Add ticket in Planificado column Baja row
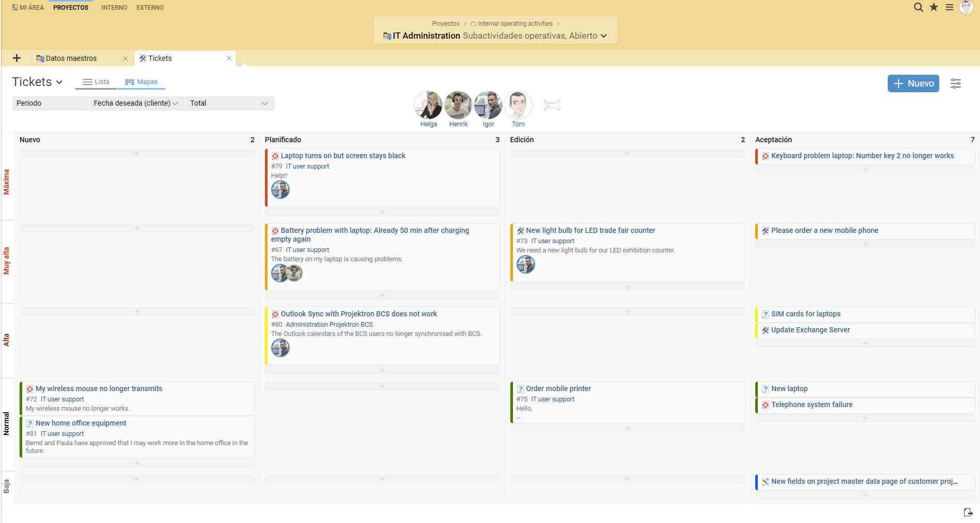This screenshot has width=980, height=523. point(382,479)
